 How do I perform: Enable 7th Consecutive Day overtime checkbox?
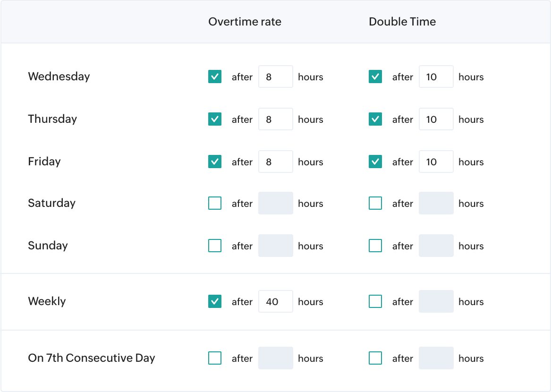[x=215, y=358]
